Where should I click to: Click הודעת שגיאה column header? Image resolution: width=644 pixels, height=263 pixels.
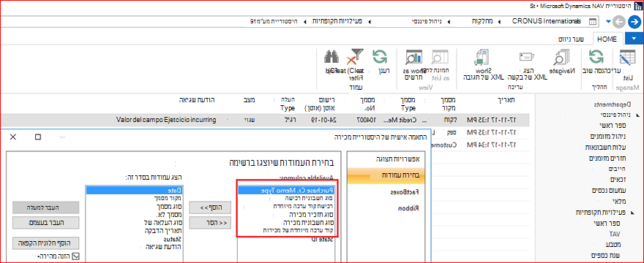197,100
